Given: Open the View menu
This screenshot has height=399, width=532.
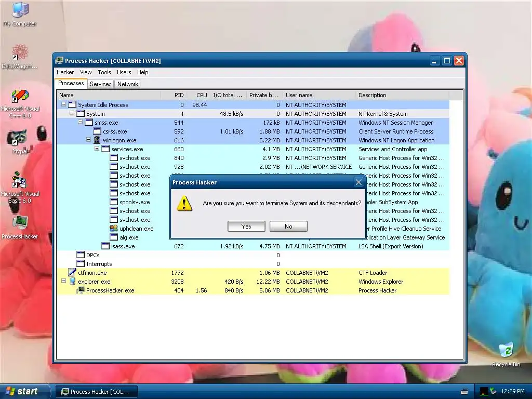Looking at the screenshot, I should tap(86, 72).
